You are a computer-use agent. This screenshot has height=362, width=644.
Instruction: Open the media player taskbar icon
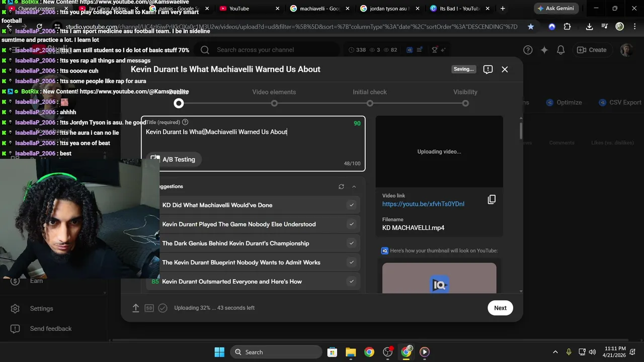tap(425, 352)
